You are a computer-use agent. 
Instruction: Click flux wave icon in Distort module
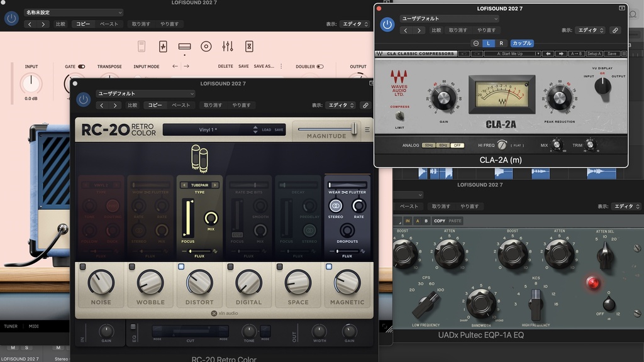215,251
